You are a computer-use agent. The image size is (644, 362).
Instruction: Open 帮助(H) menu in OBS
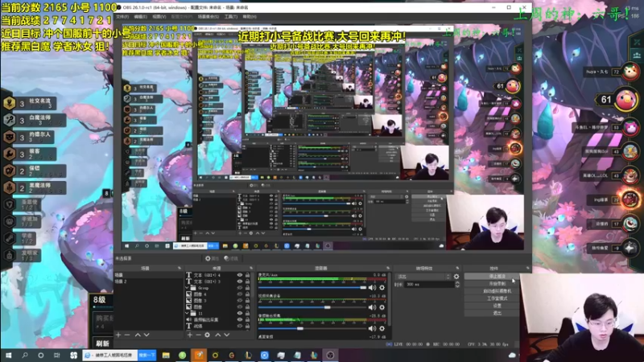point(250,17)
